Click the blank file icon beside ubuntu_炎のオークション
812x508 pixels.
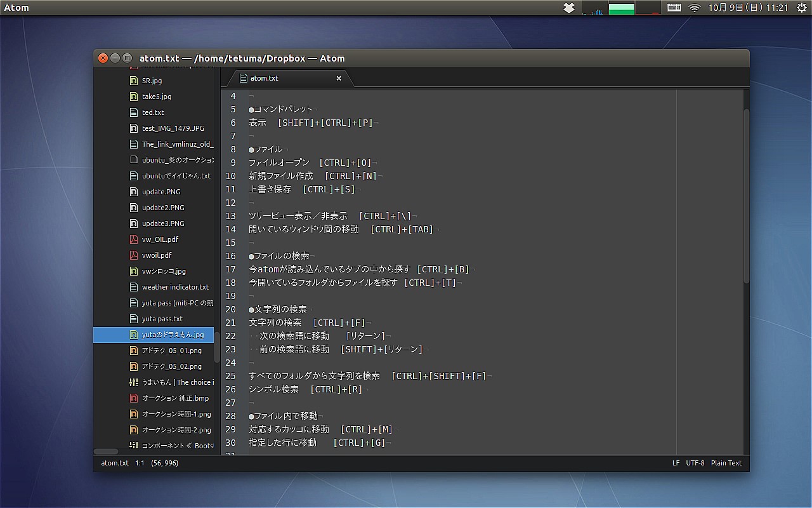tap(133, 160)
